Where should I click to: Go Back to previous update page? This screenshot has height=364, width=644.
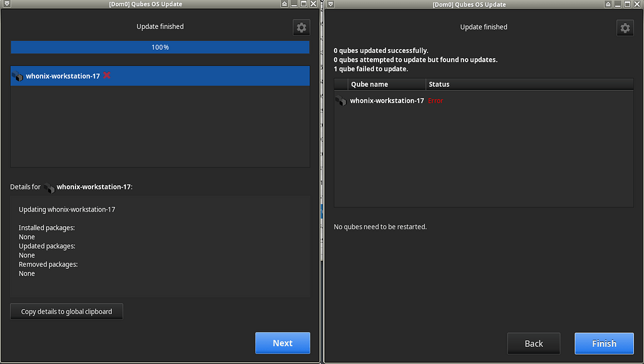coord(534,343)
